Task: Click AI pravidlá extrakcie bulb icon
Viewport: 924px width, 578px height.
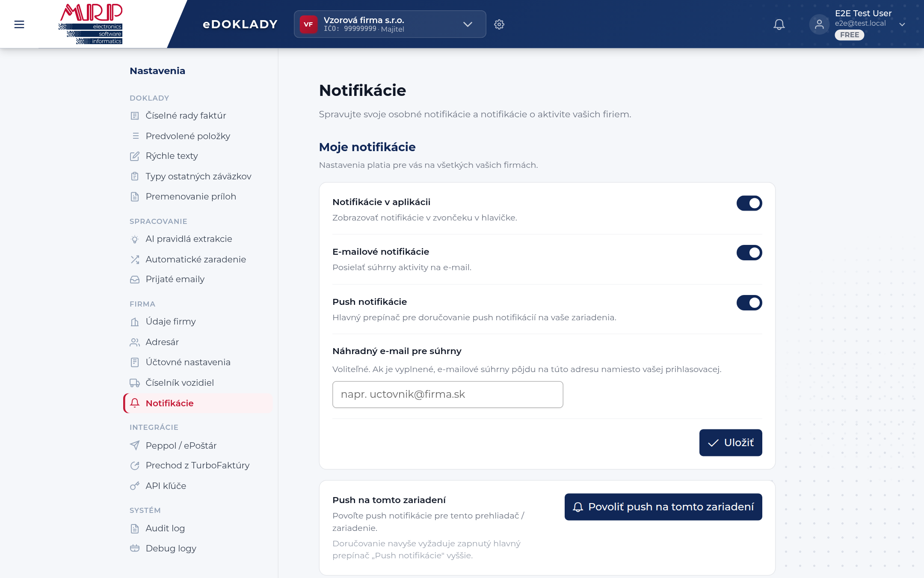Action: 135,239
